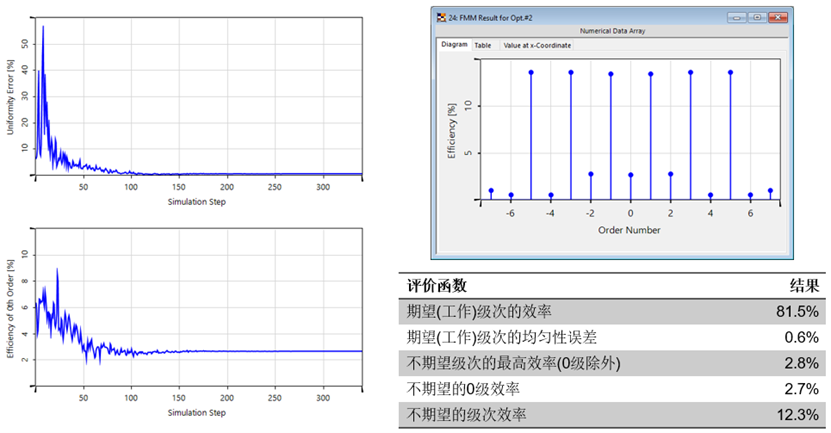
Task: Click the 结果 column header
Action: (805, 286)
